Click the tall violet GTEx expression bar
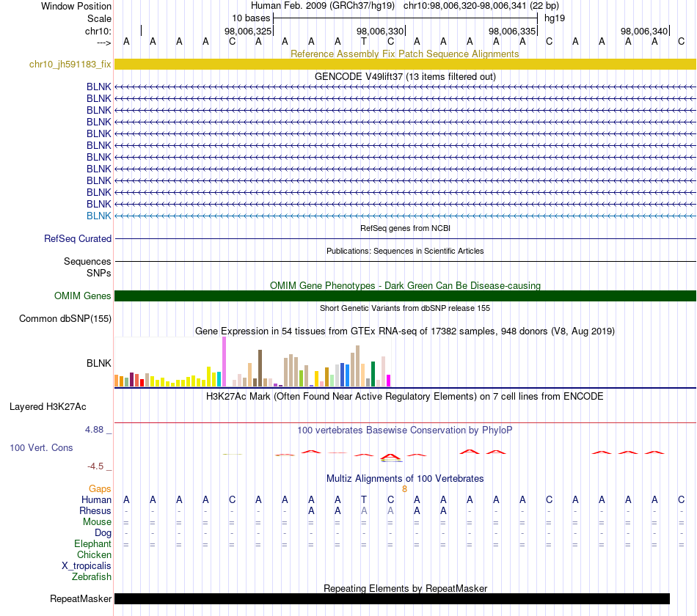 click(224, 362)
